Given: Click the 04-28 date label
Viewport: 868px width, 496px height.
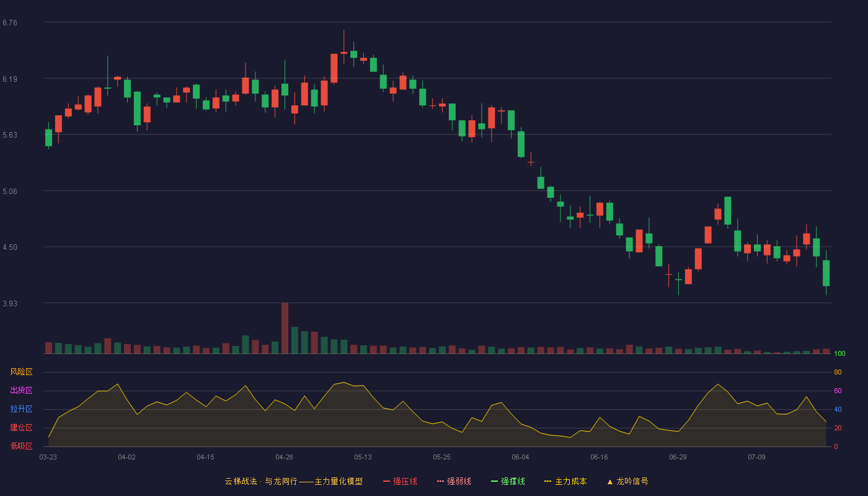Looking at the screenshot, I should click(285, 457).
